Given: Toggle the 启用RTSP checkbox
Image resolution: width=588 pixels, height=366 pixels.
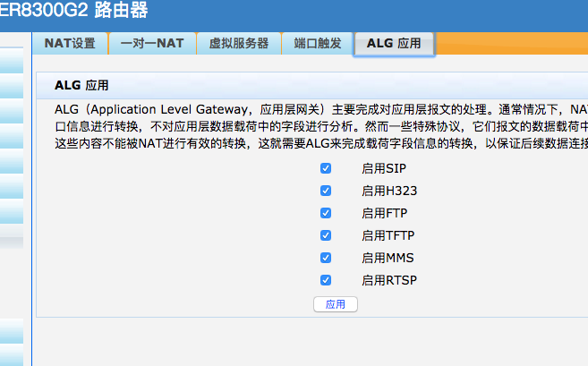Looking at the screenshot, I should click(326, 280).
